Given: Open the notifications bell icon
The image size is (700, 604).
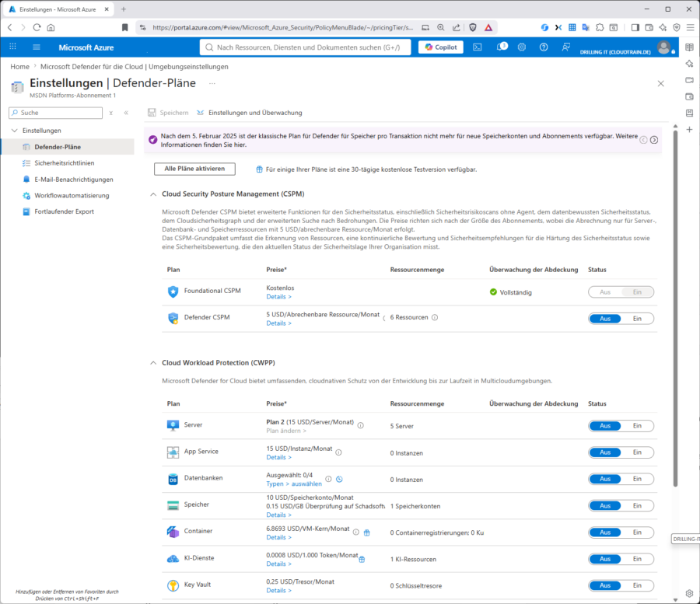Looking at the screenshot, I should [x=501, y=47].
